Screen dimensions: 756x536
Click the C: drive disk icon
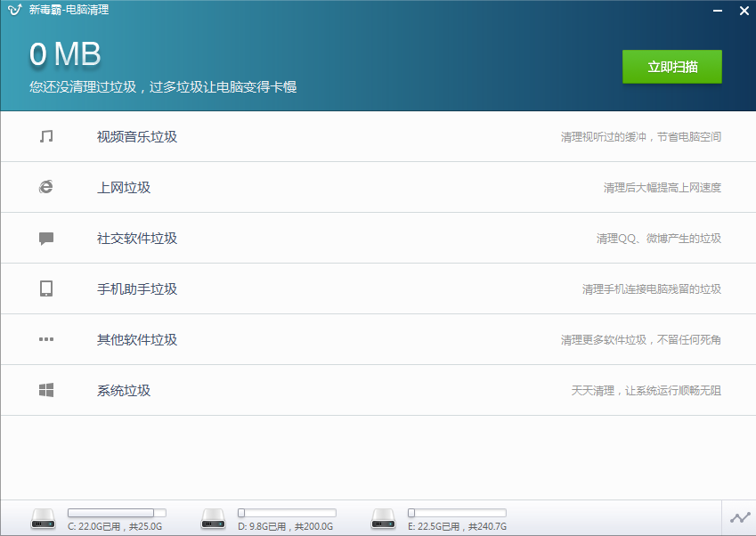(x=43, y=518)
